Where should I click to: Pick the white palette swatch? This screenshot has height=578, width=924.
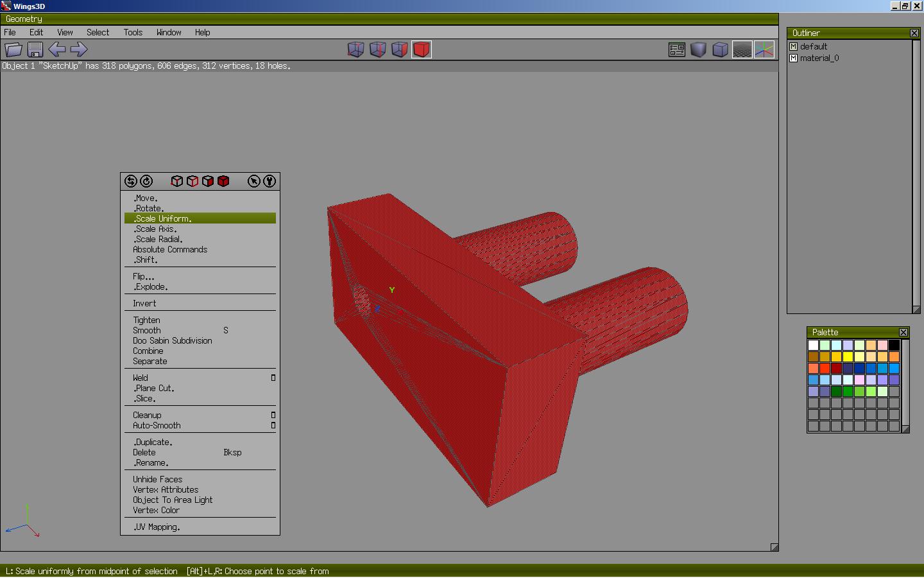pos(813,345)
